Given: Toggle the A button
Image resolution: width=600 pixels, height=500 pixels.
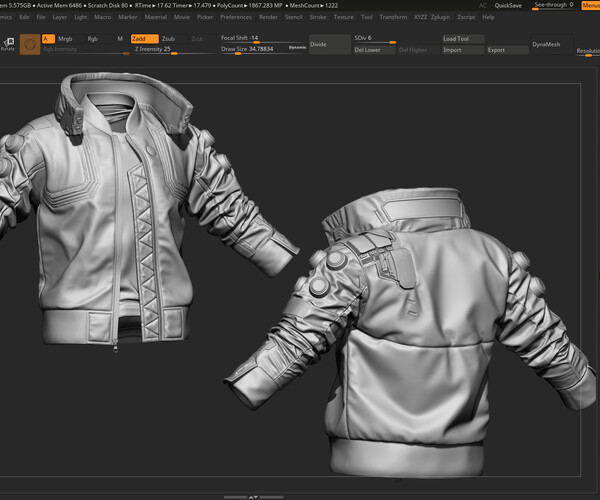Looking at the screenshot, I should pyautogui.click(x=48, y=38).
